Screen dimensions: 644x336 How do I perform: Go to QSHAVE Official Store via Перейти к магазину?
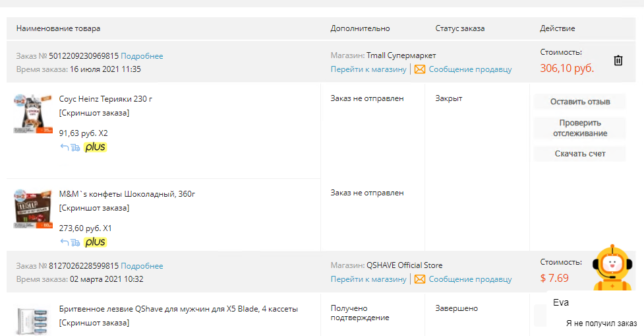coord(368,279)
